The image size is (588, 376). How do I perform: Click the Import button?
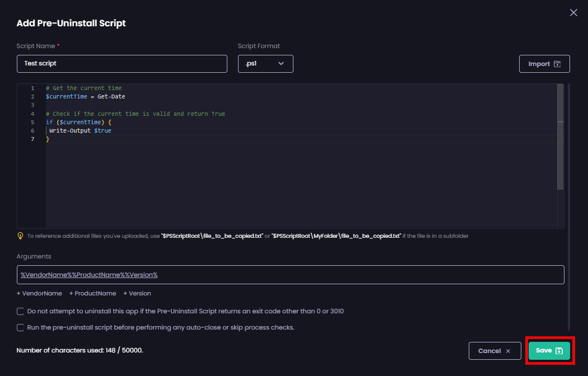point(544,63)
